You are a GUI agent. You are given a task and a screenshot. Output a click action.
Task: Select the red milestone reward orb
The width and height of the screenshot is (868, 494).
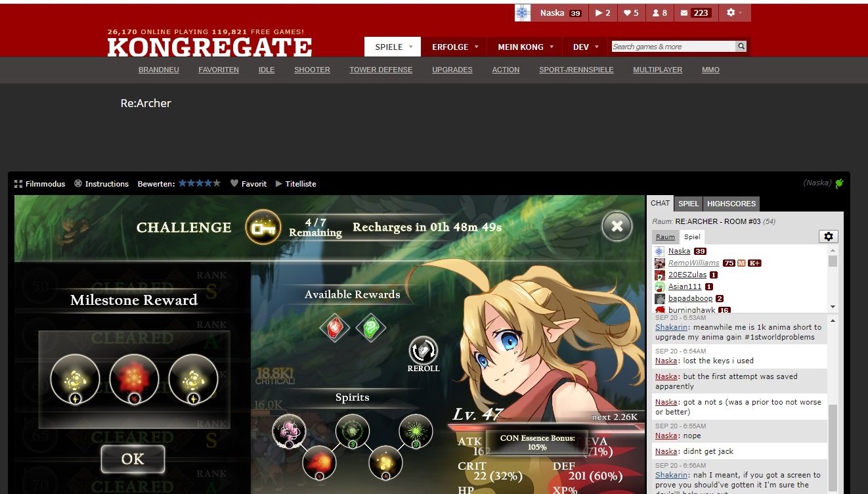tap(134, 379)
